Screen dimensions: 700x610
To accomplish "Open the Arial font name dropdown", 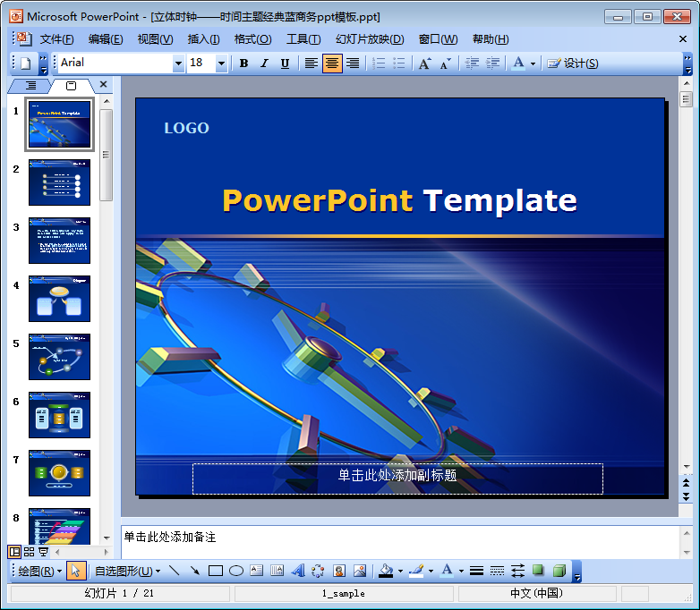I will 178,64.
